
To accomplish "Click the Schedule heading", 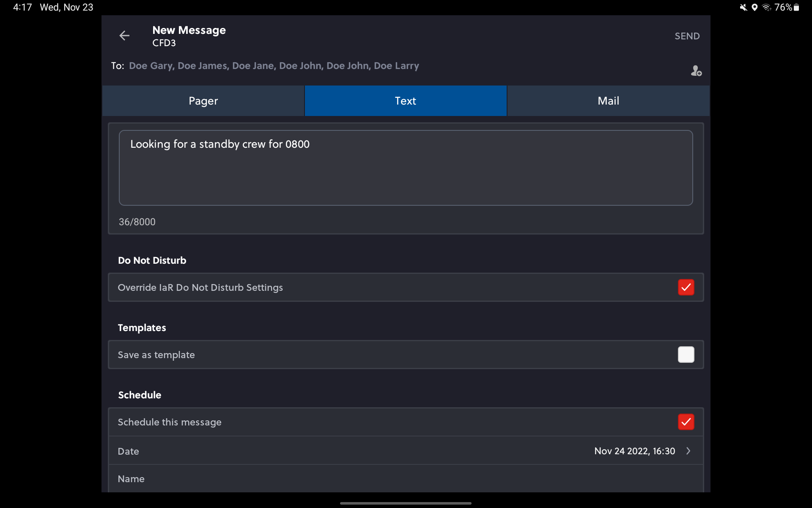I will click(x=140, y=395).
